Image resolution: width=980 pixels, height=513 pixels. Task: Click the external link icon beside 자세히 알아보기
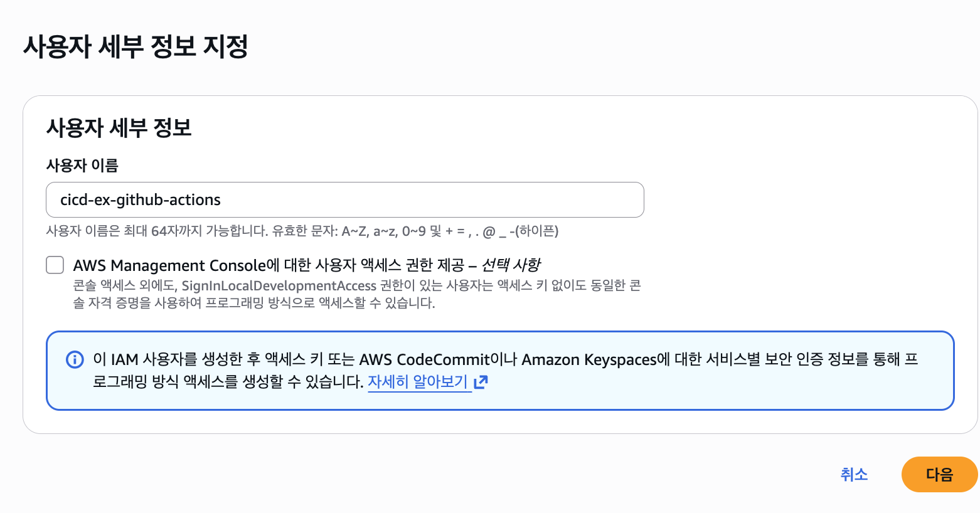[481, 381]
